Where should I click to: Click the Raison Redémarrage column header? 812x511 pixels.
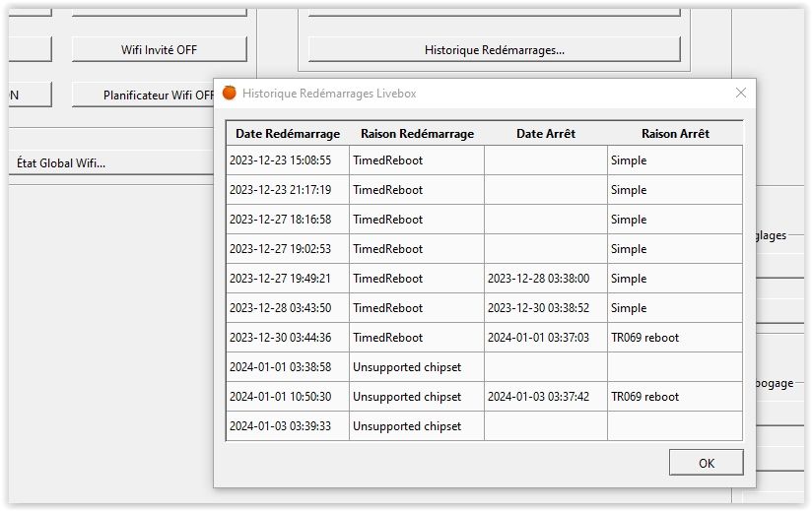[417, 134]
